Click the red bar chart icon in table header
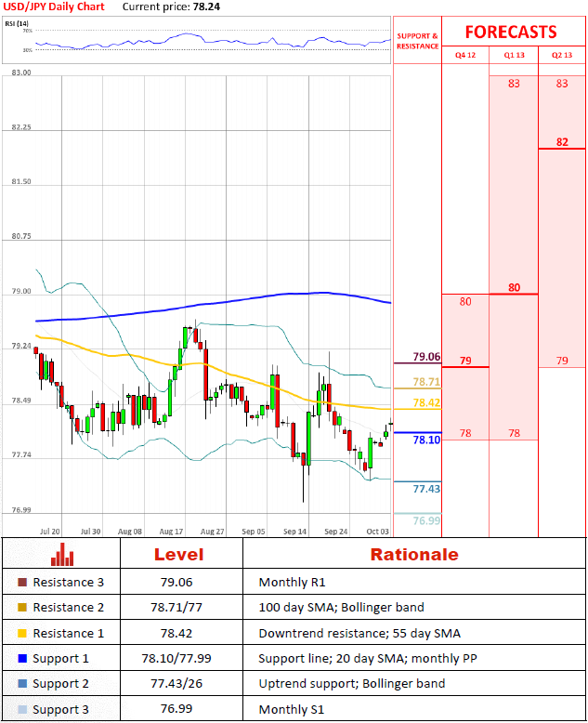The image size is (588, 723). click(x=62, y=555)
